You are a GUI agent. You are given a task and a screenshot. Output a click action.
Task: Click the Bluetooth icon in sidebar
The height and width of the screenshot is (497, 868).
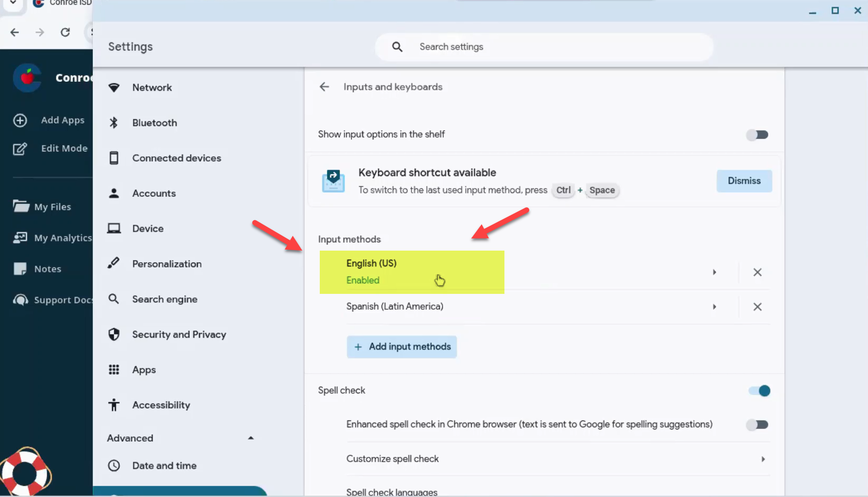113,123
